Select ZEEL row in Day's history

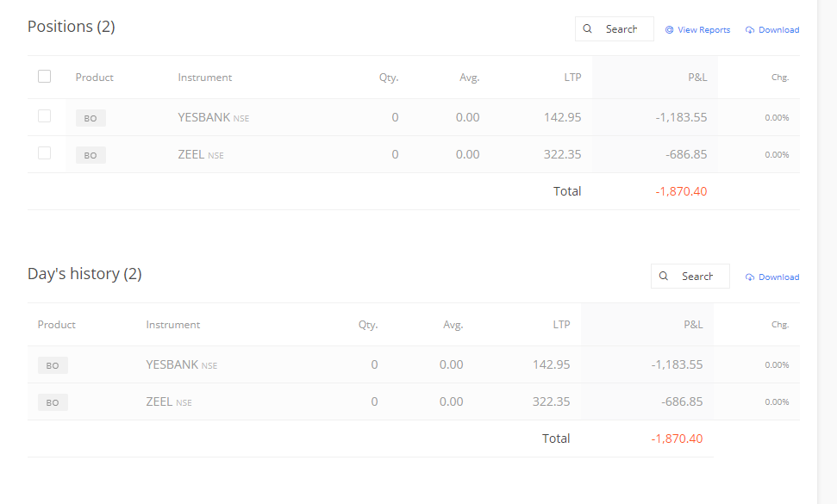click(x=414, y=401)
